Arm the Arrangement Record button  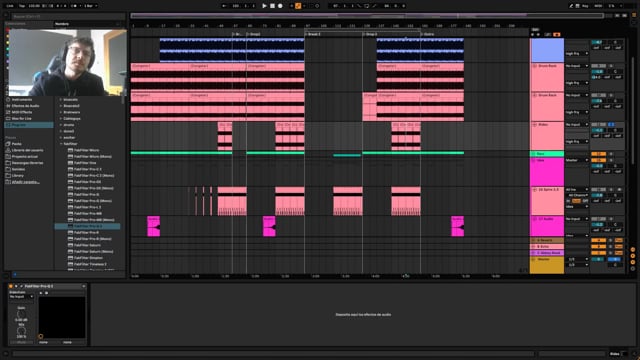pos(280,6)
